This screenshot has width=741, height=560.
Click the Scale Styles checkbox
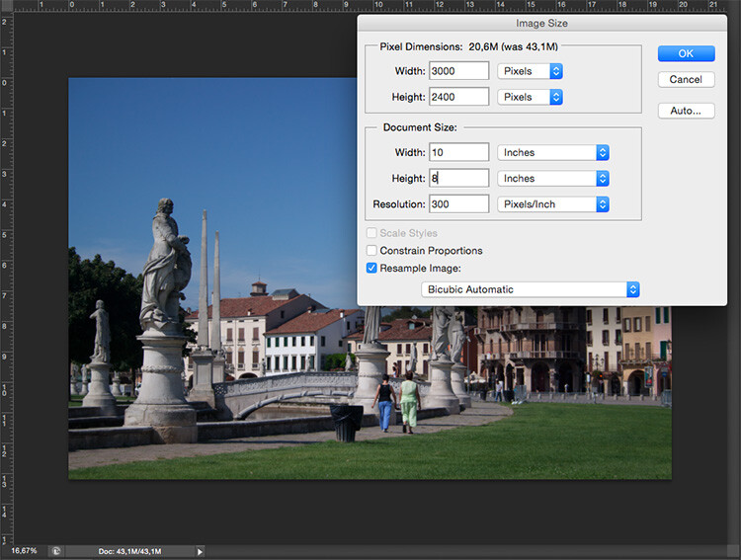tap(371, 233)
